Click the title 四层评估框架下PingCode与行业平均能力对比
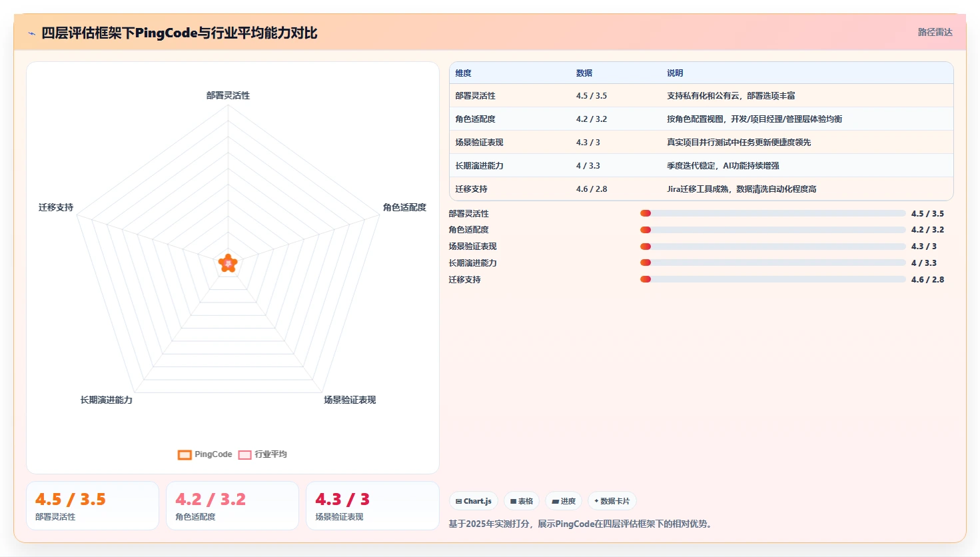This screenshot has width=980, height=557. (x=179, y=33)
